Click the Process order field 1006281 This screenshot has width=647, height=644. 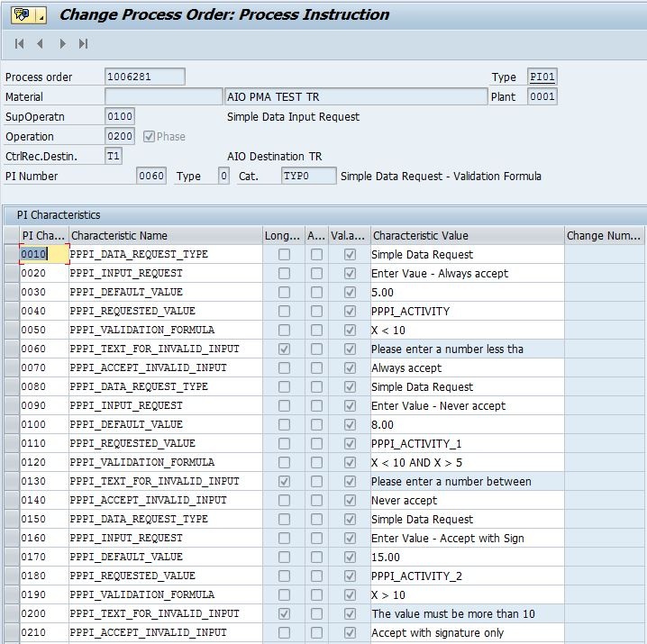click(145, 77)
